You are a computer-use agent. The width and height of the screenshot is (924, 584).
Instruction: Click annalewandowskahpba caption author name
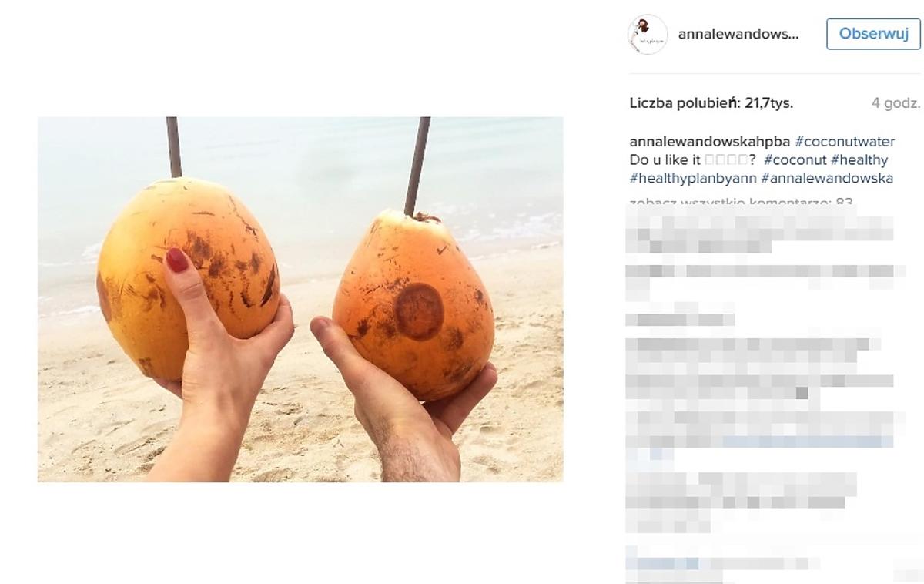click(709, 142)
